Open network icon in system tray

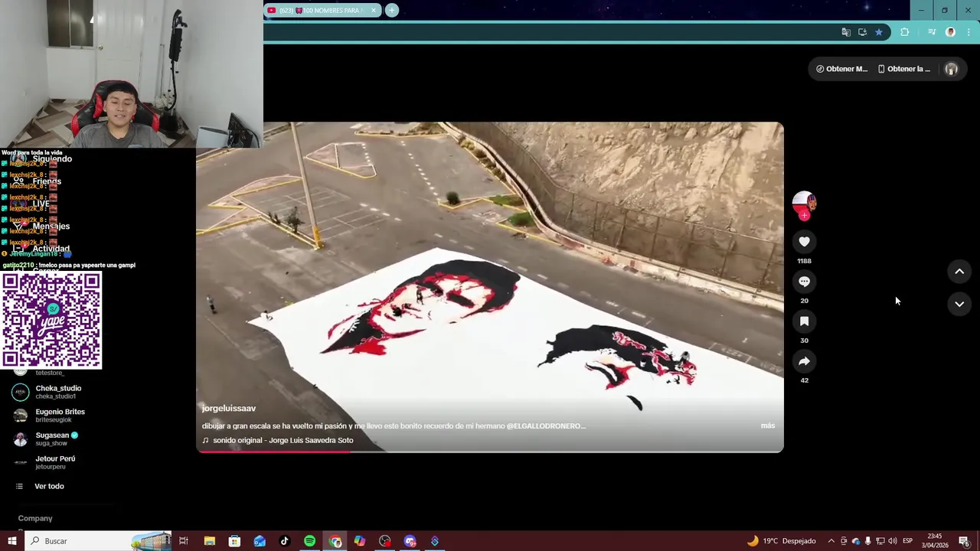tap(880, 541)
